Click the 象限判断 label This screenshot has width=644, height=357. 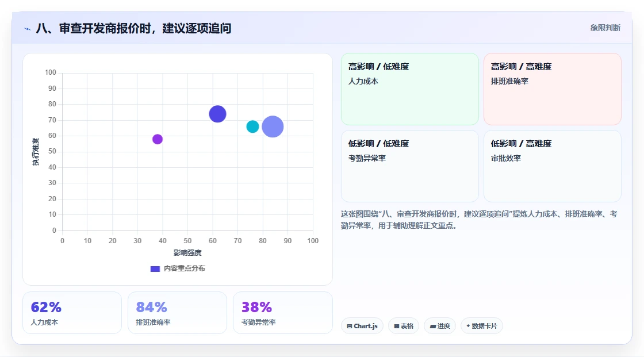pyautogui.click(x=605, y=28)
